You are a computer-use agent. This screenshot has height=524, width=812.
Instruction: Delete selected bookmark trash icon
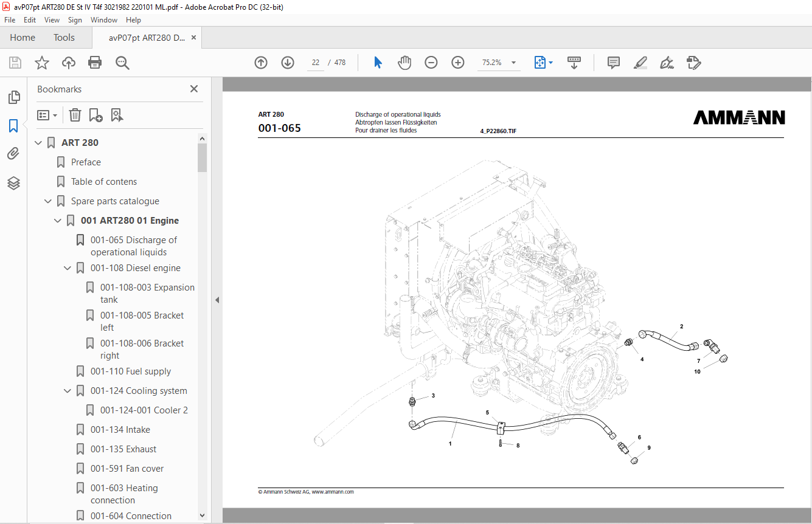[75, 115]
